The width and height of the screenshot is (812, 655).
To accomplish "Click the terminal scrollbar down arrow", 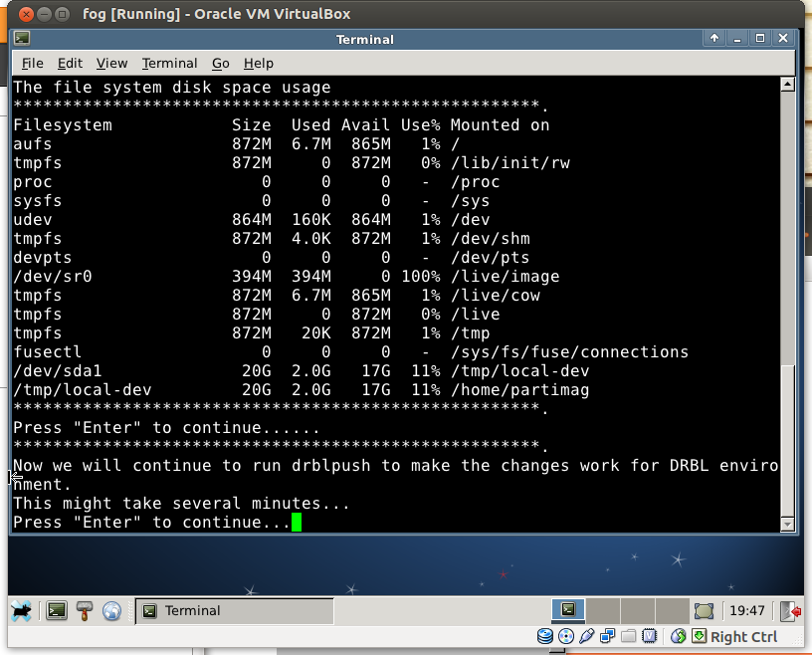I will click(788, 524).
